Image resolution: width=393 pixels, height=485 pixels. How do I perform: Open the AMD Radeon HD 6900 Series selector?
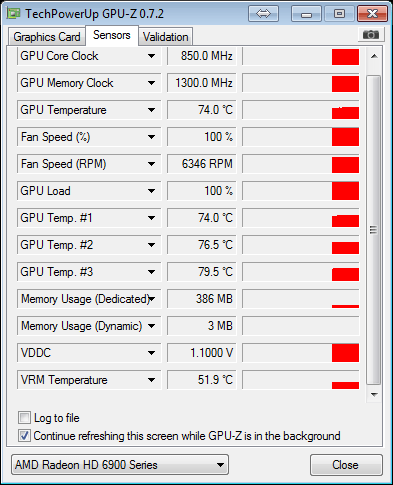point(120,465)
